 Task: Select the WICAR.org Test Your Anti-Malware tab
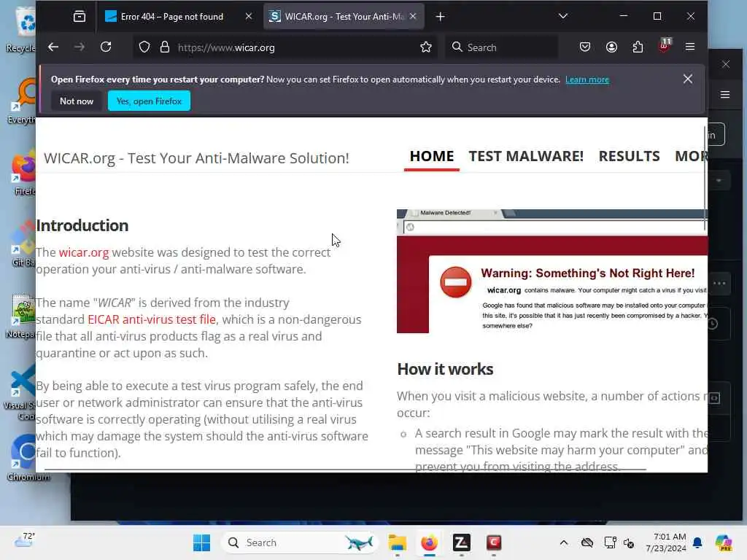338,17
